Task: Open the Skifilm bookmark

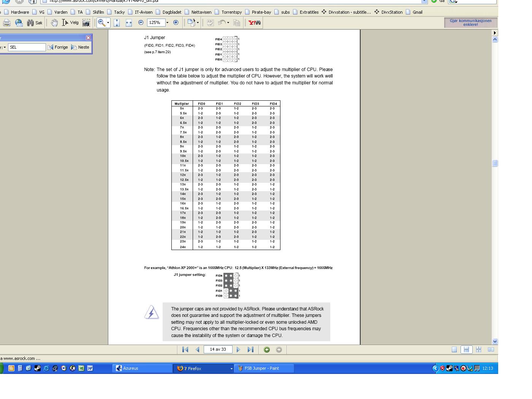Action: pyautogui.click(x=95, y=12)
